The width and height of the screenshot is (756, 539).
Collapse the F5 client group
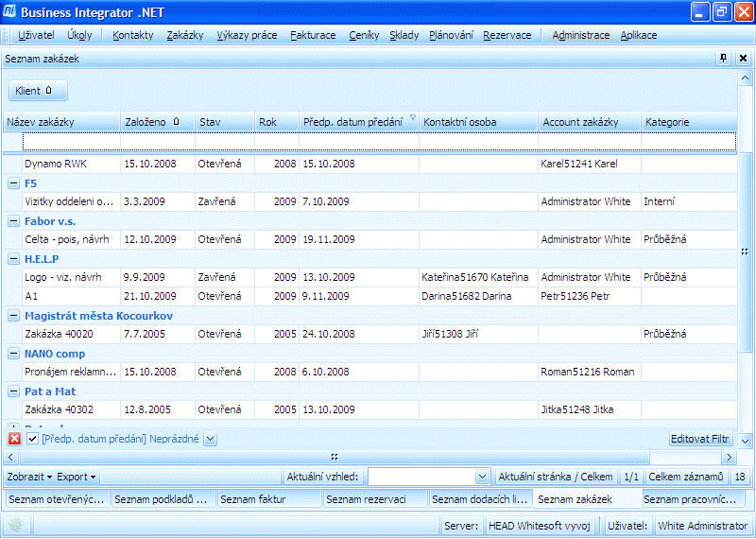point(13,183)
